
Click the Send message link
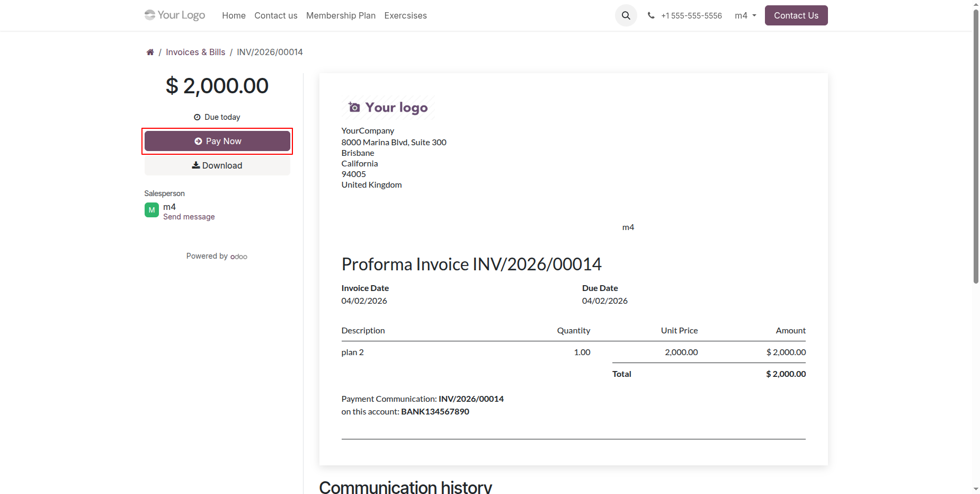pyautogui.click(x=189, y=217)
